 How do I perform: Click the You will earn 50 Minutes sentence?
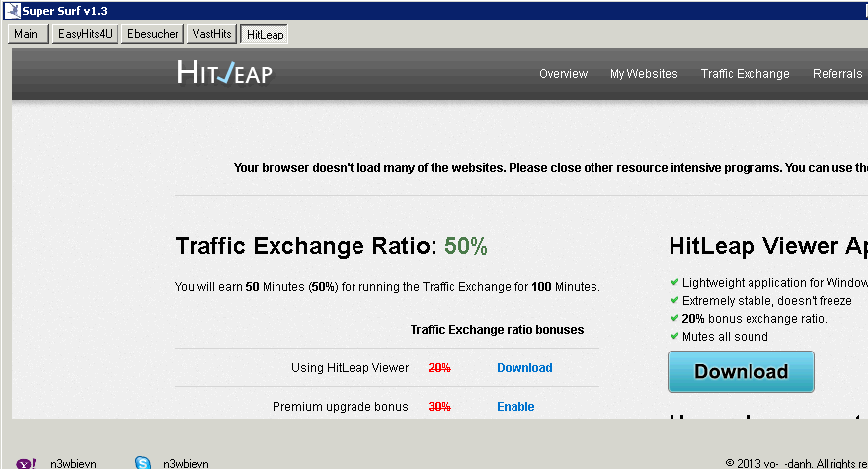tap(387, 286)
